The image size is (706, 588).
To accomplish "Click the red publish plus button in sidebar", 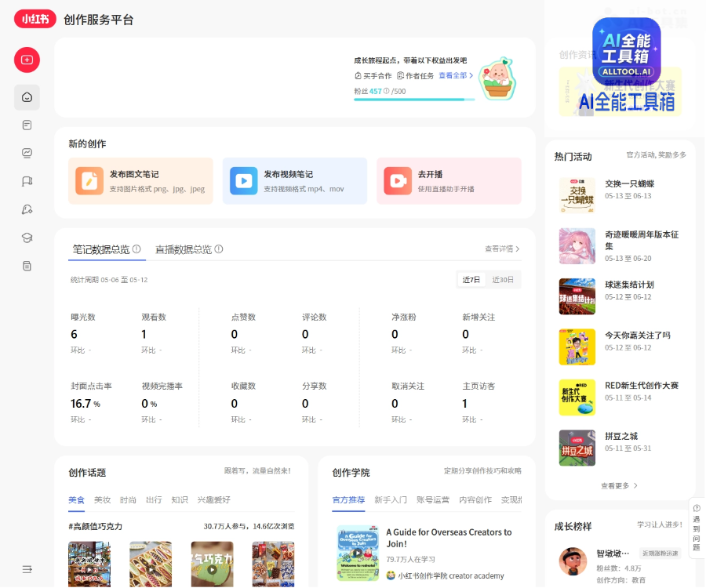I will tap(27, 60).
